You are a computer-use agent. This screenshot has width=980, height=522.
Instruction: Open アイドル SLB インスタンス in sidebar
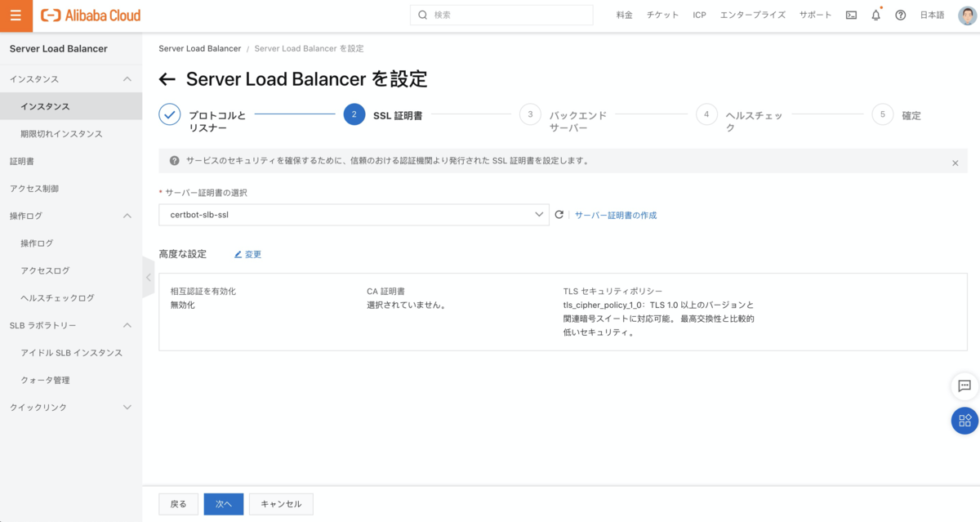click(x=71, y=353)
